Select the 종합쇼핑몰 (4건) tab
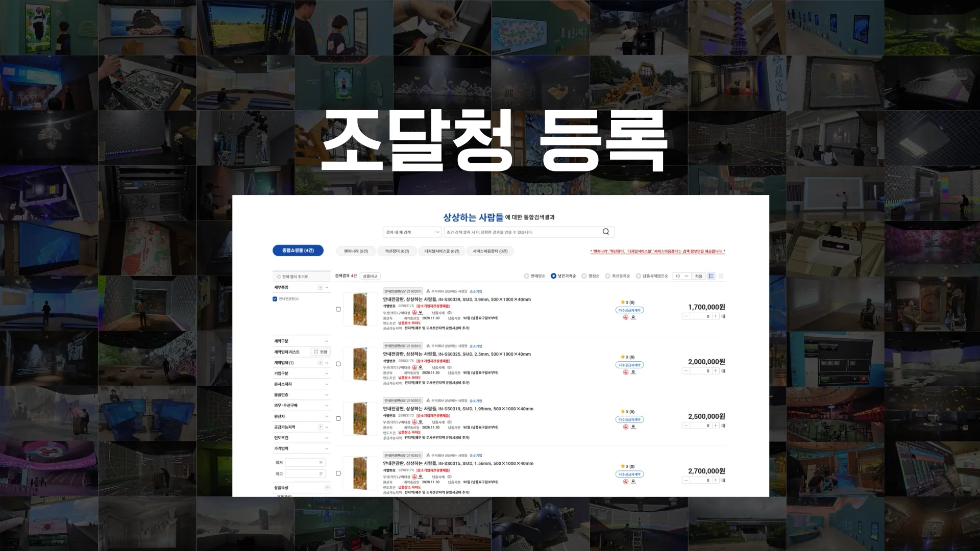Viewport: 980px width, 551px height. 298,251
